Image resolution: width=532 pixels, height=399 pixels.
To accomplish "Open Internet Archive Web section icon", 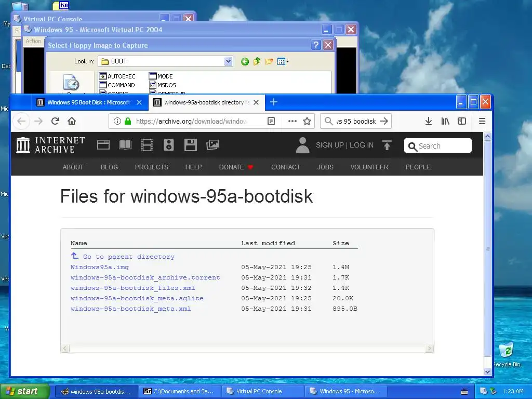I will (103, 145).
